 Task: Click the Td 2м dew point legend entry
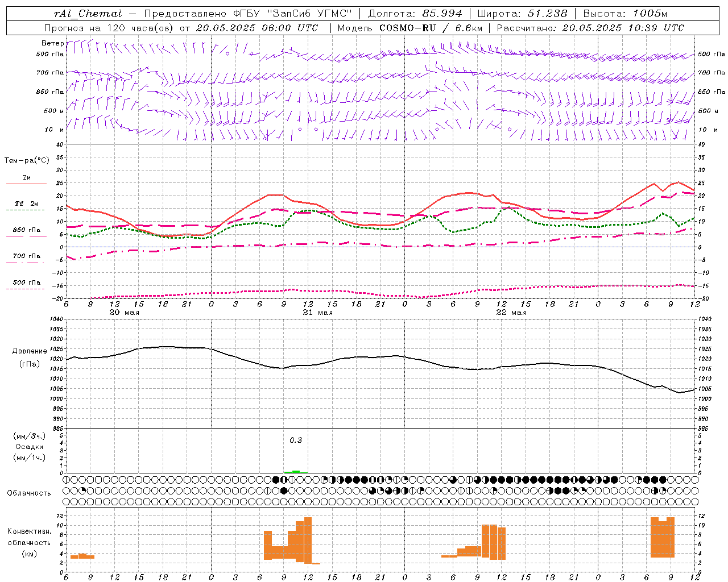[26, 203]
